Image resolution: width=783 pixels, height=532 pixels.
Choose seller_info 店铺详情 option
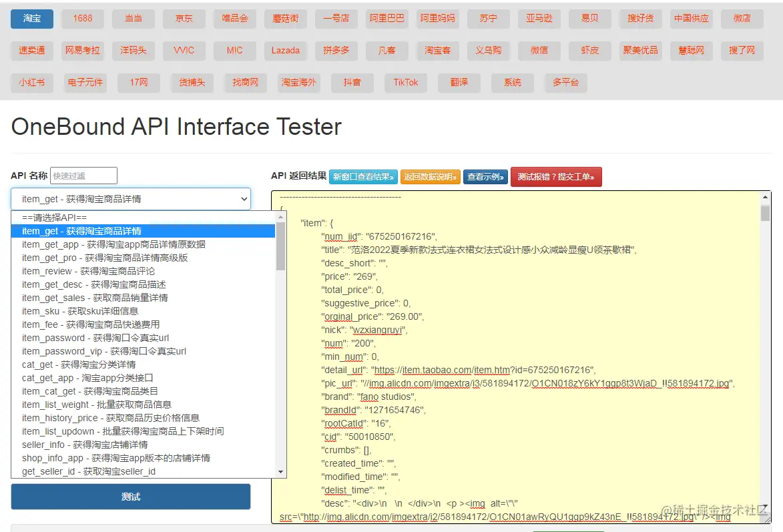click(143, 445)
